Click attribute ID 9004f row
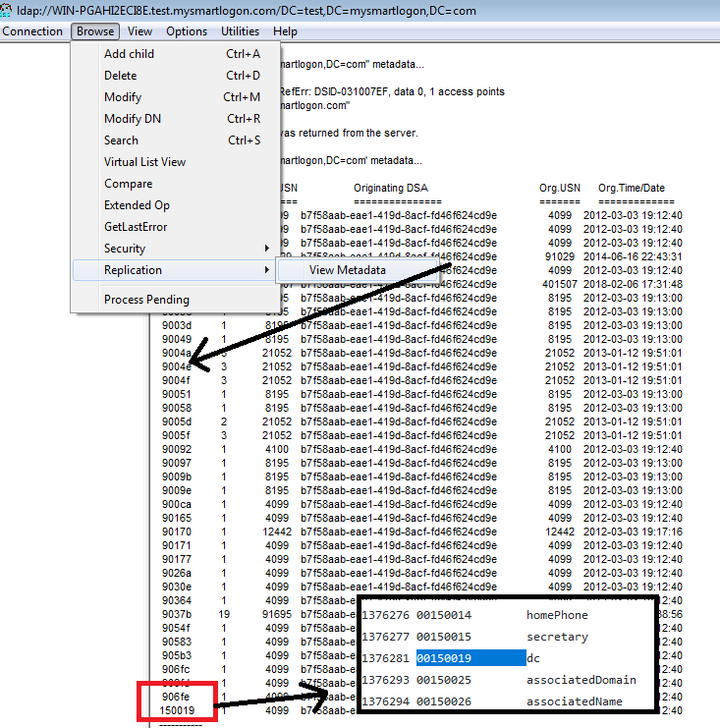The height and width of the screenshot is (728, 720). (x=176, y=380)
